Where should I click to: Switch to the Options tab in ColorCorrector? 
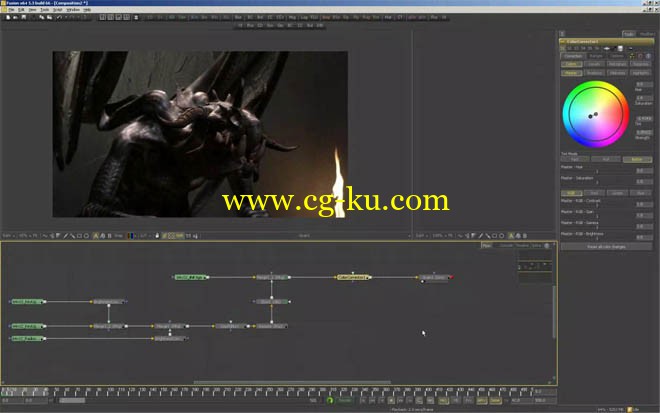click(617, 56)
